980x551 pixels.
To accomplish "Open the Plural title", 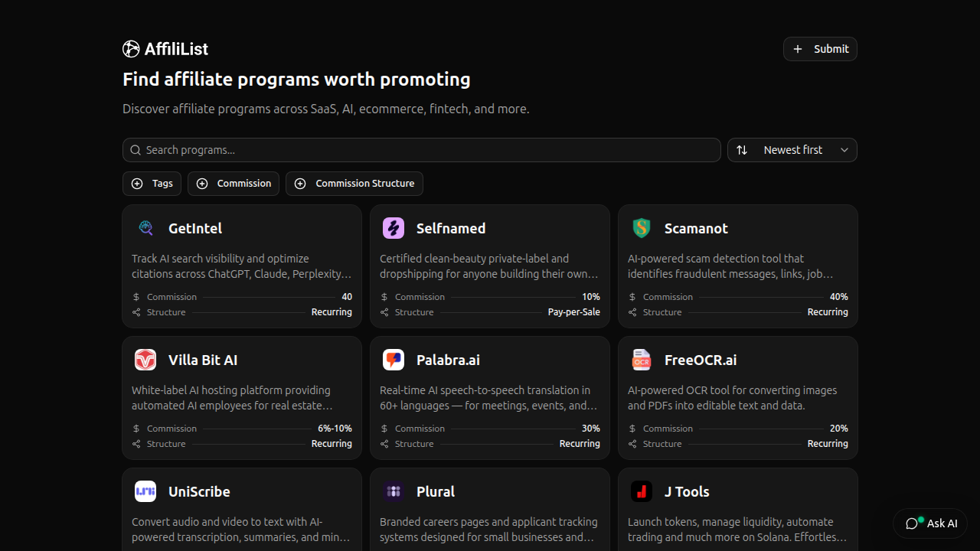I will [x=436, y=491].
